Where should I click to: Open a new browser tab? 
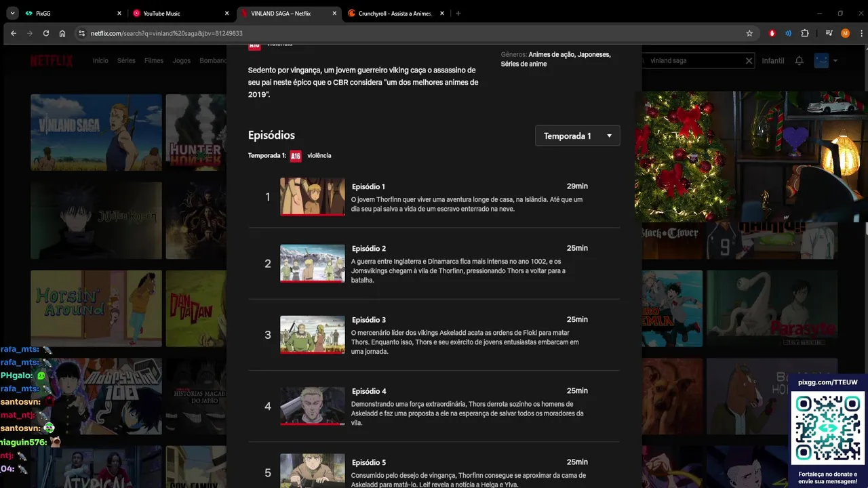pyautogui.click(x=458, y=13)
